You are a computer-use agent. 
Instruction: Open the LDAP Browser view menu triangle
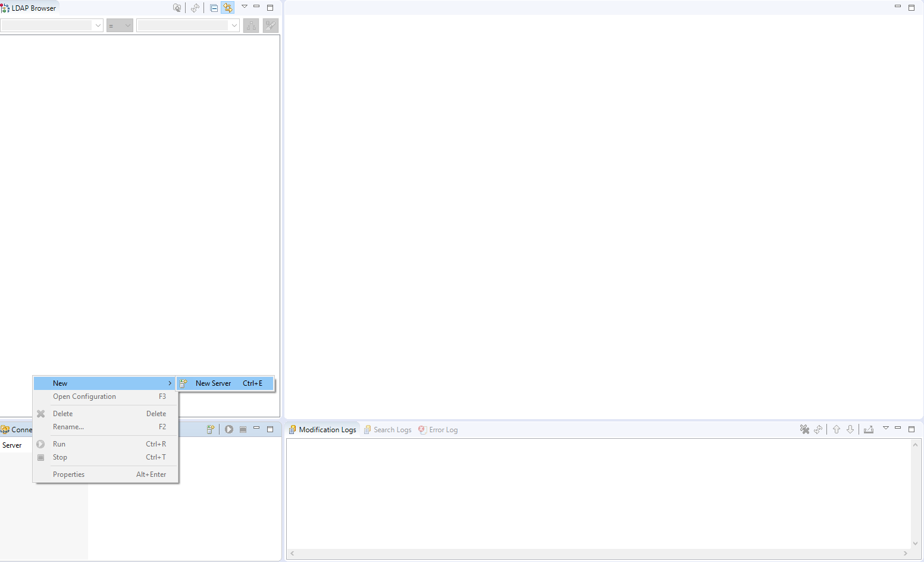click(244, 6)
